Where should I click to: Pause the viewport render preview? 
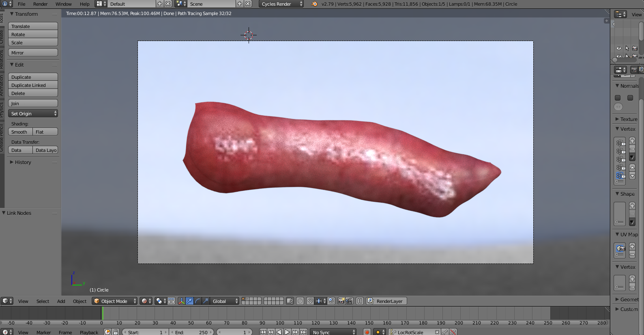360,301
